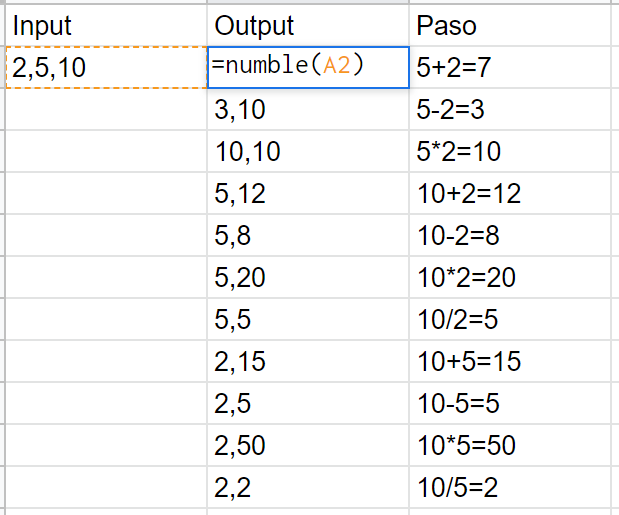
Task: Select the cell showing 10+5=15
Action: [510, 361]
